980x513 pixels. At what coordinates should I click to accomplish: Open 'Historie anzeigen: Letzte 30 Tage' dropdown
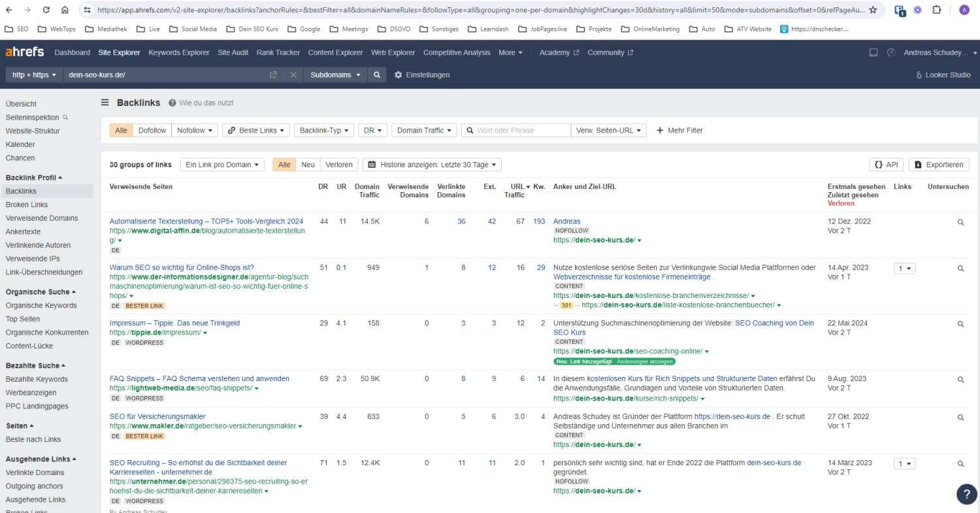(432, 165)
